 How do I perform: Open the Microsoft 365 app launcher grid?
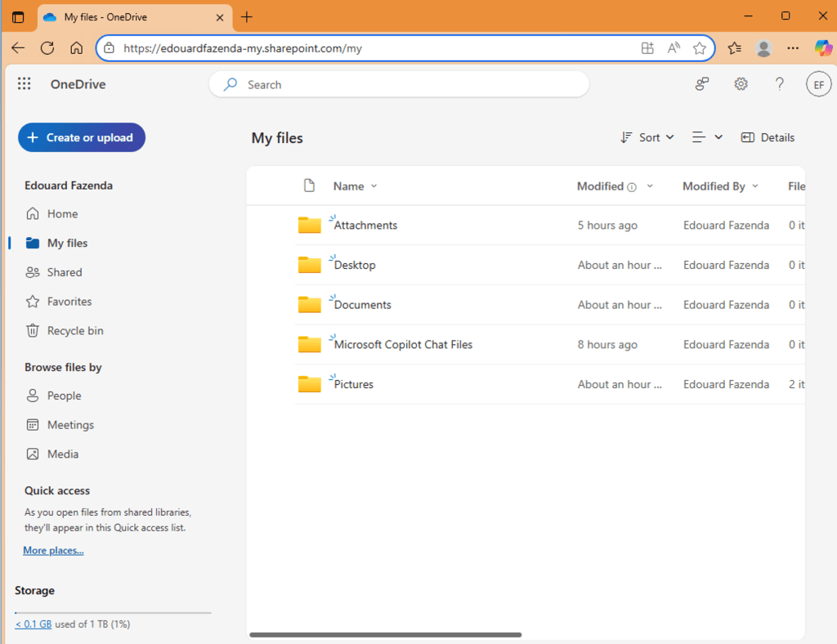24,84
